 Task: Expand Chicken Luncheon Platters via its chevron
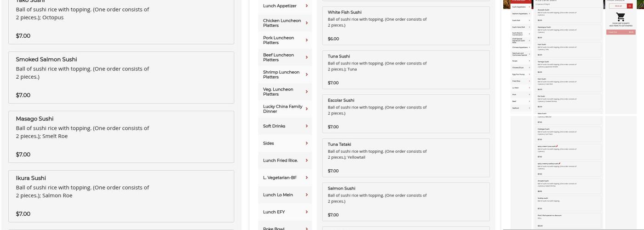(x=307, y=23)
